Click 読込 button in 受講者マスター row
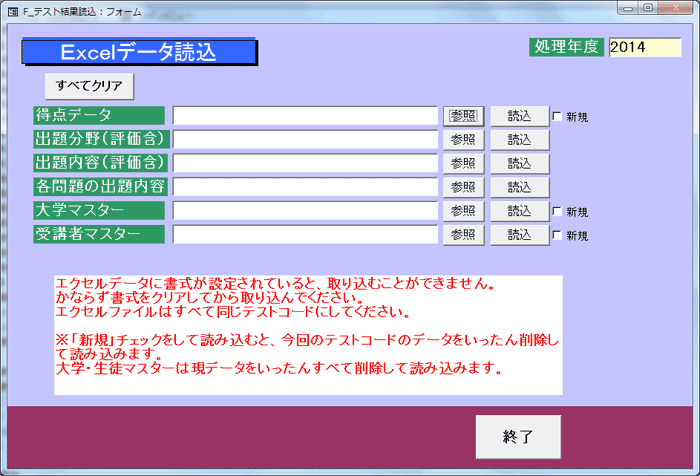This screenshot has height=476, width=700. [x=519, y=235]
